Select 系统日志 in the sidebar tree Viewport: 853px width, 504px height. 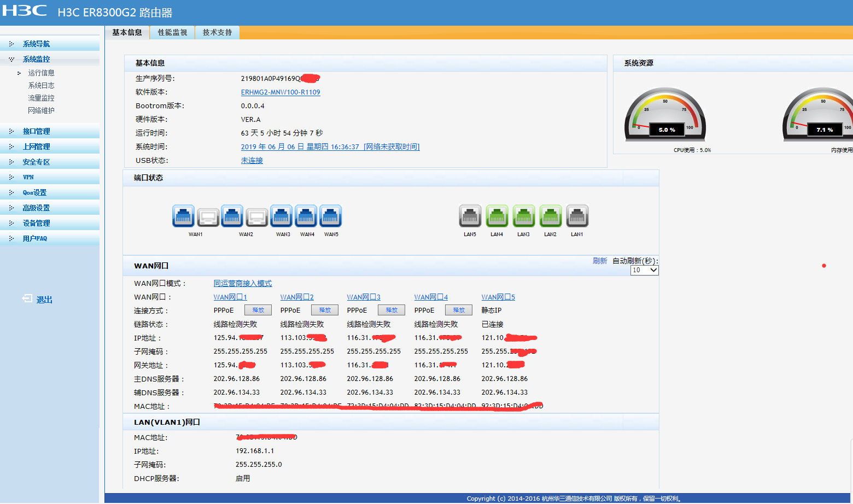point(41,85)
